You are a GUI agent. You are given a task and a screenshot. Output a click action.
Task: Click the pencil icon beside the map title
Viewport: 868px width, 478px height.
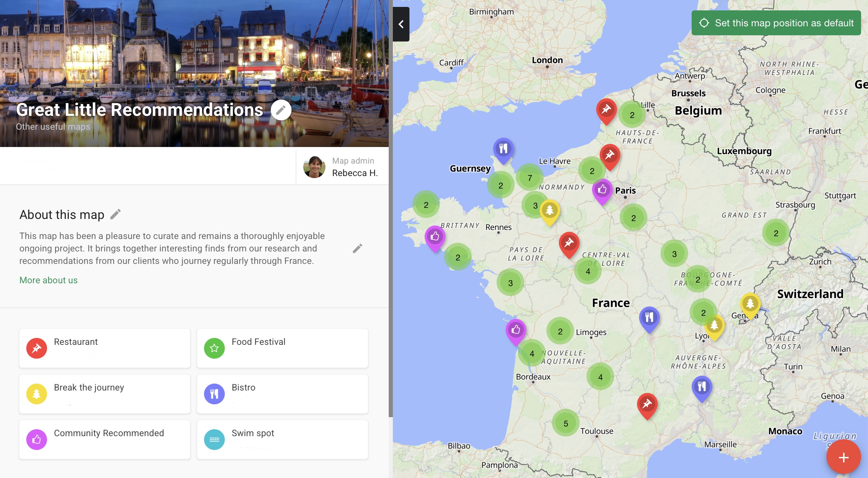pos(281,110)
